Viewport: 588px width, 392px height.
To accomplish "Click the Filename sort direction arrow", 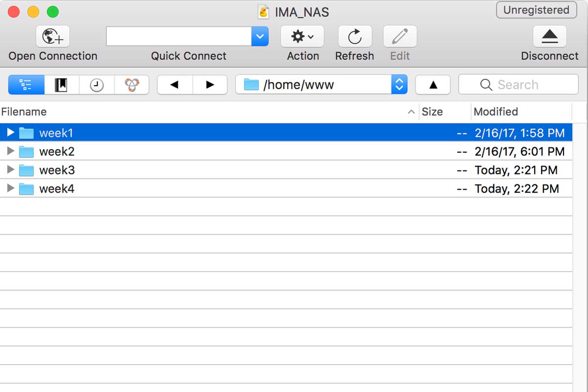I will (x=411, y=112).
